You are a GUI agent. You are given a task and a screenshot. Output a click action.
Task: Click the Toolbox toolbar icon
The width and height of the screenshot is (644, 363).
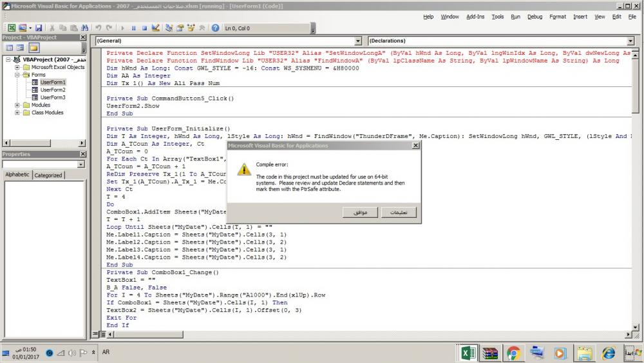[202, 28]
